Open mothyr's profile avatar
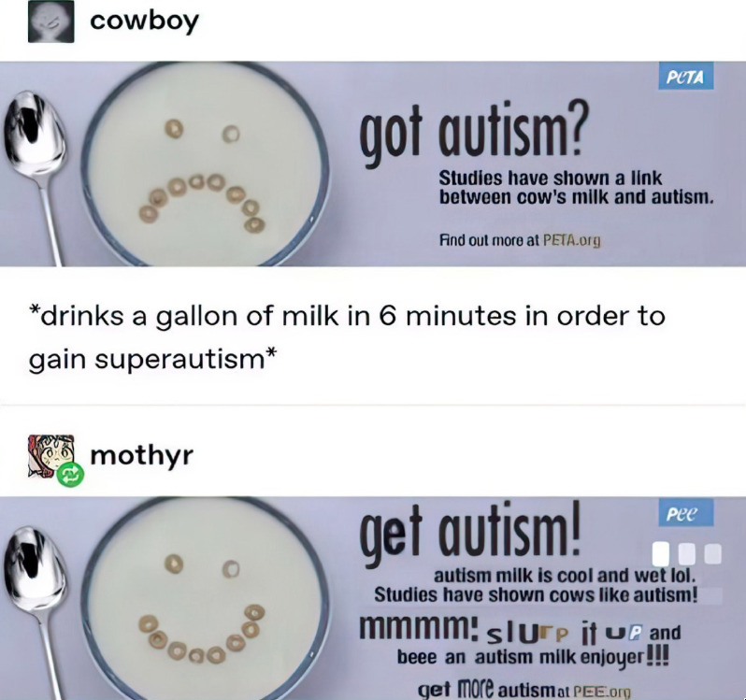The width and height of the screenshot is (746, 700). tap(50, 456)
